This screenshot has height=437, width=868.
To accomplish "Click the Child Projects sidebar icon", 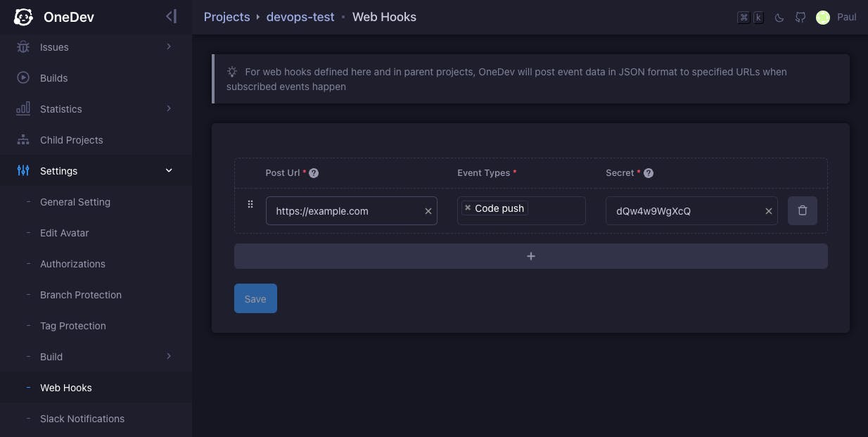I will [x=23, y=140].
